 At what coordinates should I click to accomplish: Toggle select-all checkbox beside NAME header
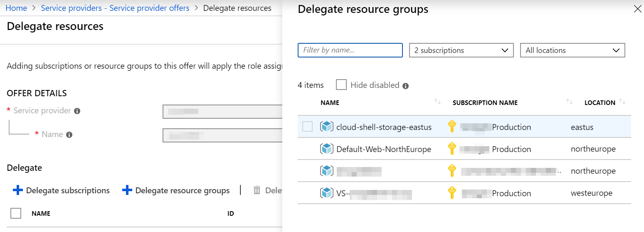pos(16,213)
